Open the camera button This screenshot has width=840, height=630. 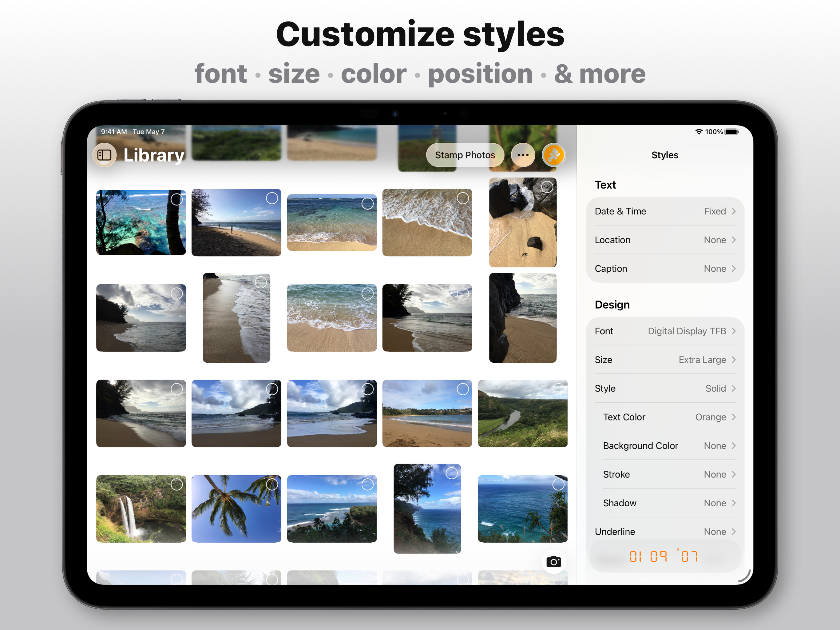553,561
